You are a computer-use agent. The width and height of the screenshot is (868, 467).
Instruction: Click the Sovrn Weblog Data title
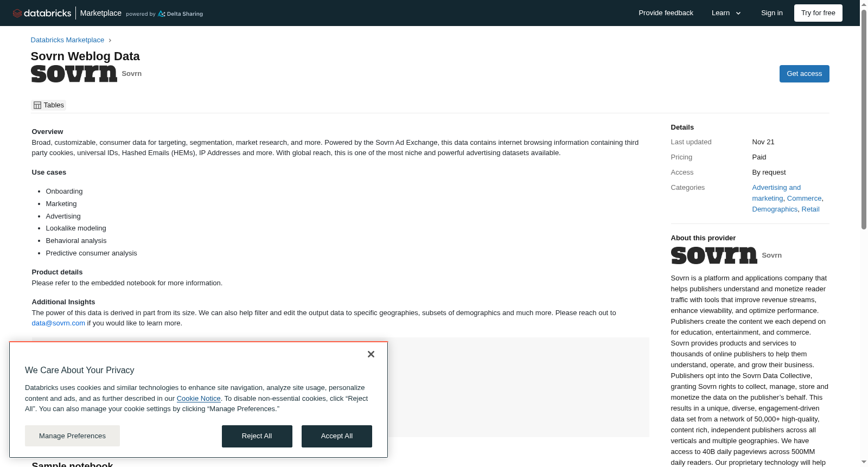[x=85, y=56]
